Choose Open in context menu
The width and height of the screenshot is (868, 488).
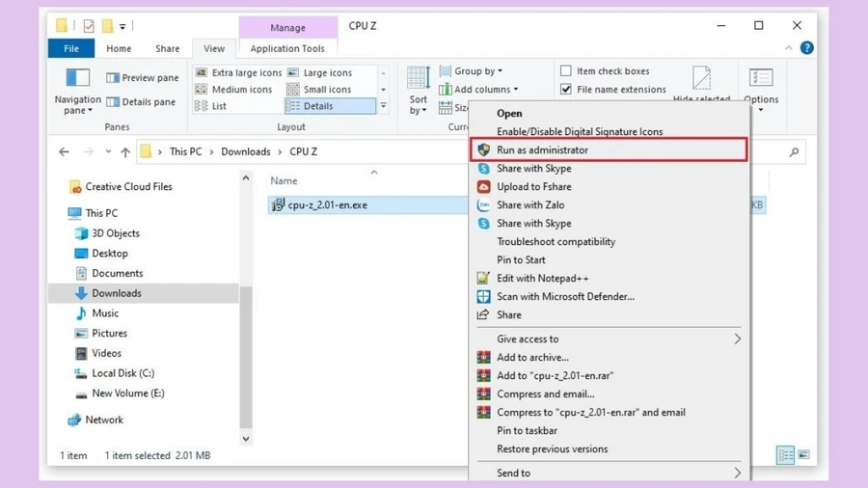coord(509,114)
